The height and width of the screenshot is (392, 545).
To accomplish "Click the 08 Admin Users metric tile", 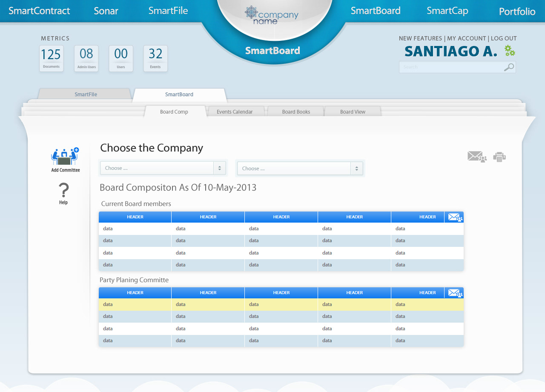I will pyautogui.click(x=86, y=58).
